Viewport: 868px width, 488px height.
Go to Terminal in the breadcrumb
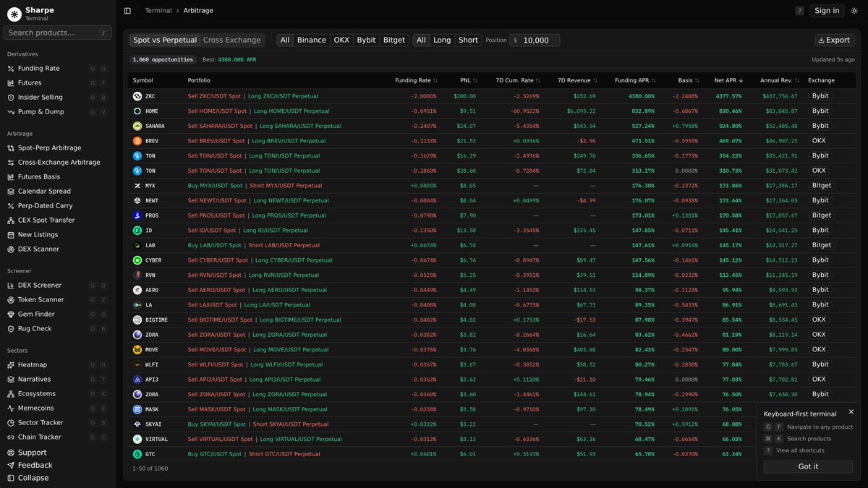click(x=158, y=11)
